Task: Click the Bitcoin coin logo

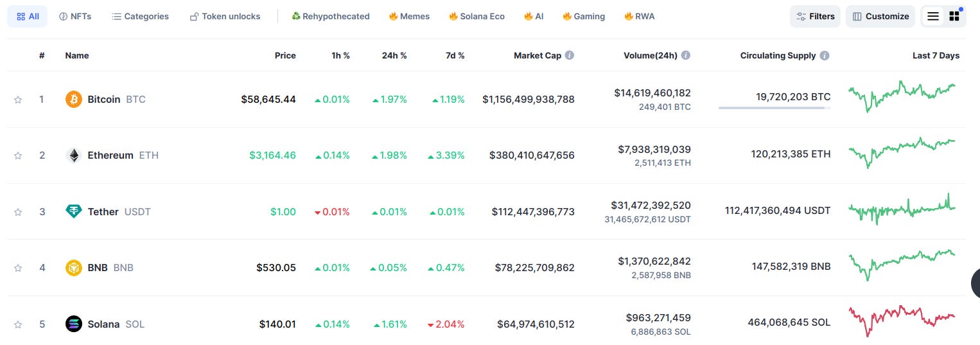Action: click(x=74, y=99)
